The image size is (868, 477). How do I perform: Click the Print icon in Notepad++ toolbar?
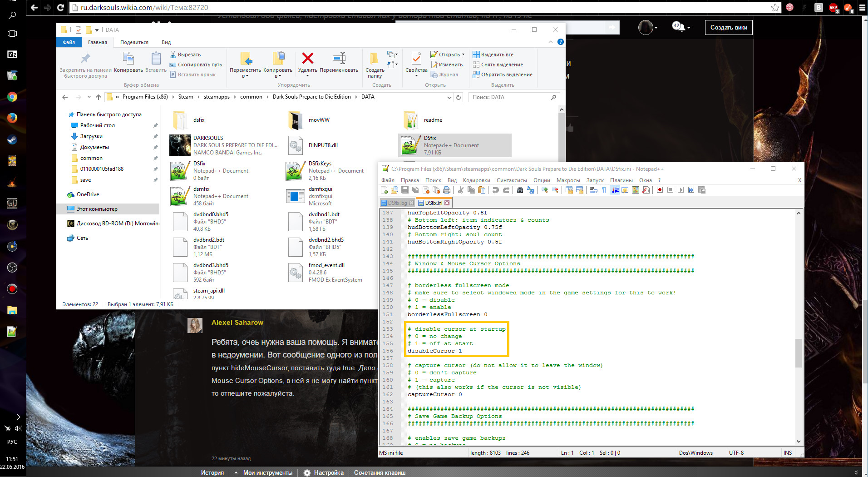[447, 190]
